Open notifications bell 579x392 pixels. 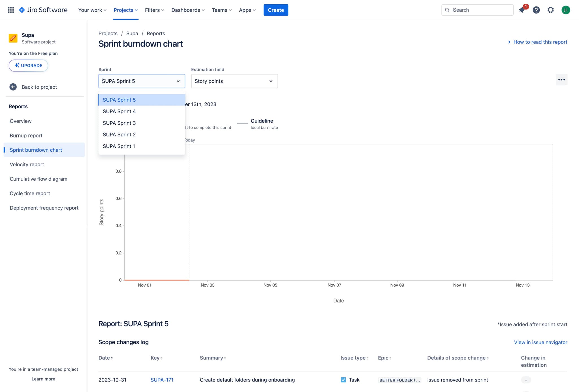point(522,10)
